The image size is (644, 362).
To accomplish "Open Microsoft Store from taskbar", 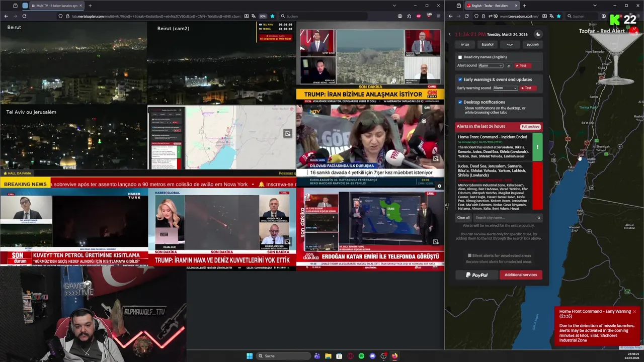I will 339,356.
